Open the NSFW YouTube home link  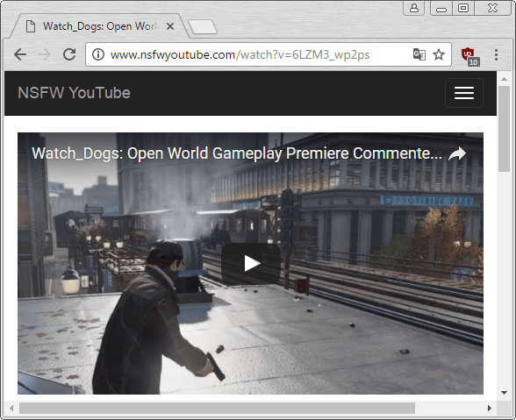74,93
